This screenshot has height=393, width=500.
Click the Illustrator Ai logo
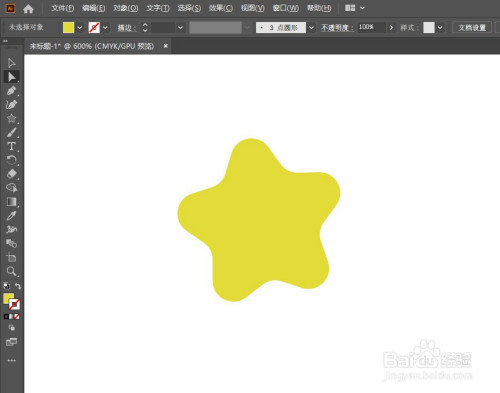(10, 8)
